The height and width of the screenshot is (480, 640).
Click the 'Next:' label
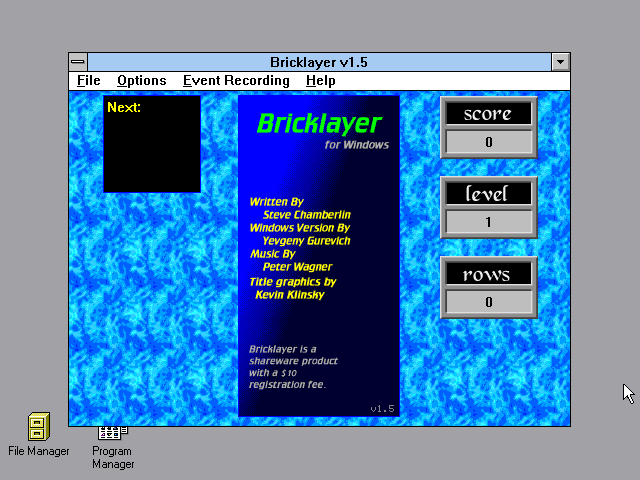124,107
